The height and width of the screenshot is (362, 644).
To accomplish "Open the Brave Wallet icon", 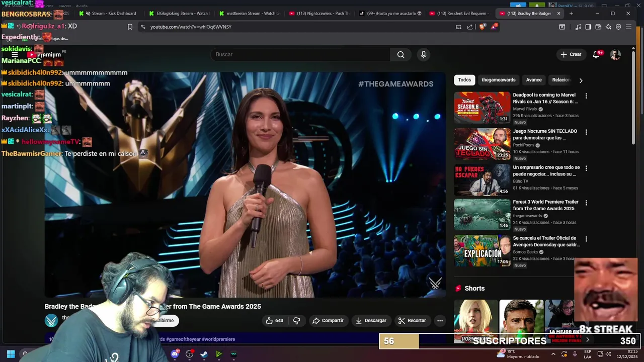I will [598, 27].
